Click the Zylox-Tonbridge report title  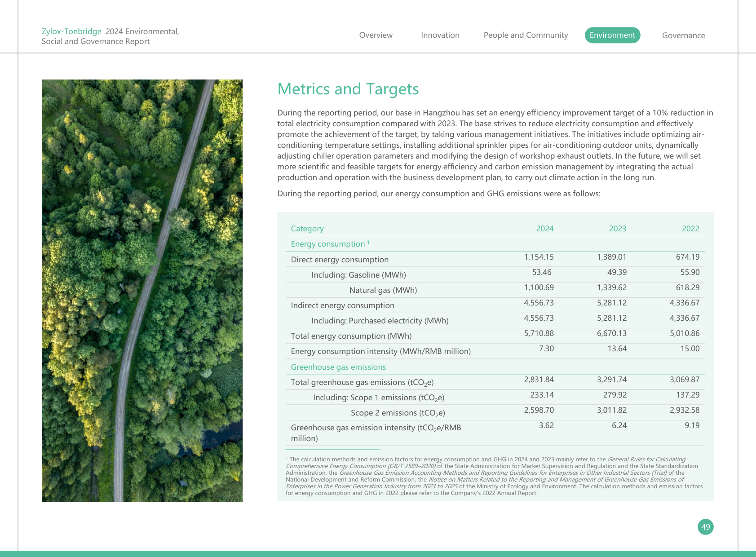pos(110,36)
